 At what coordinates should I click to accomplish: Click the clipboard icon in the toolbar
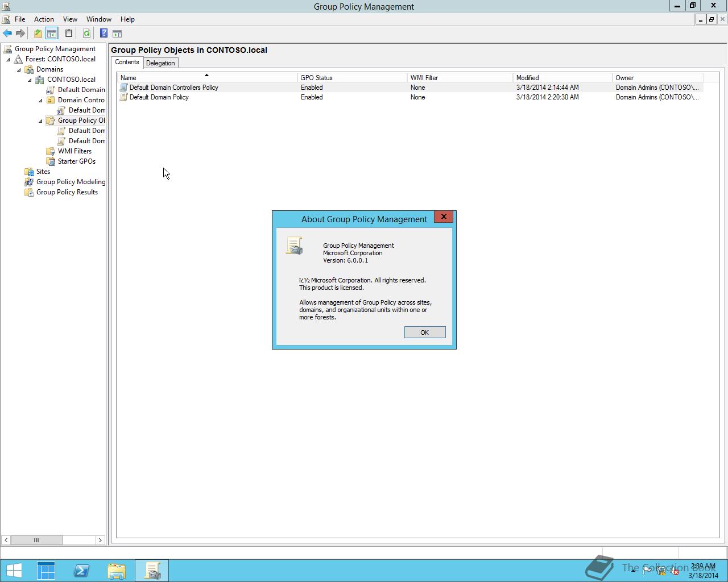(69, 34)
